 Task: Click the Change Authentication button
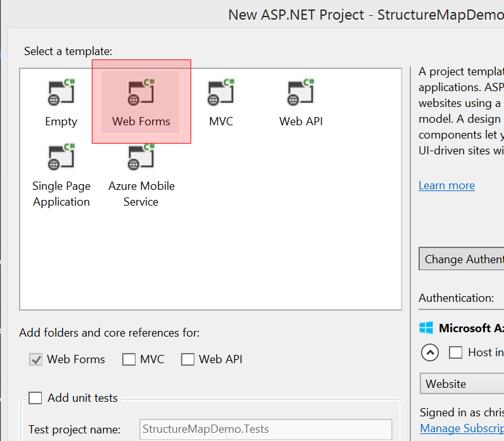coord(461,259)
